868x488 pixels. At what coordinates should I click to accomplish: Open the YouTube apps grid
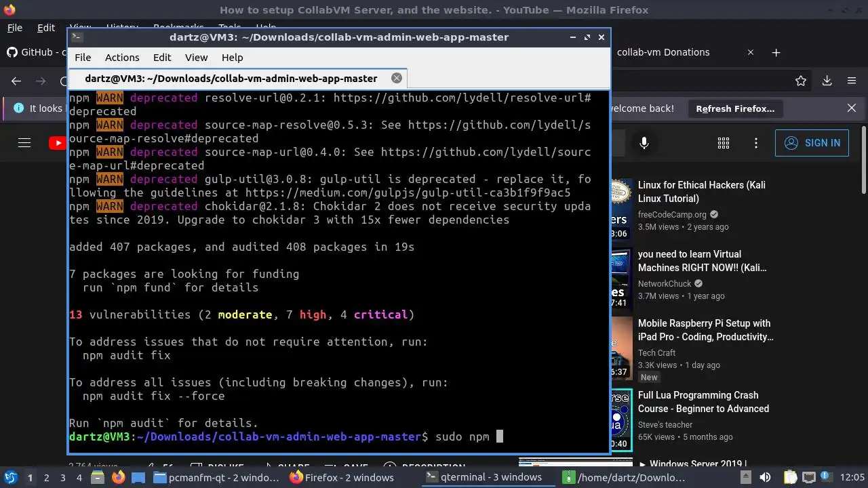pyautogui.click(x=724, y=143)
